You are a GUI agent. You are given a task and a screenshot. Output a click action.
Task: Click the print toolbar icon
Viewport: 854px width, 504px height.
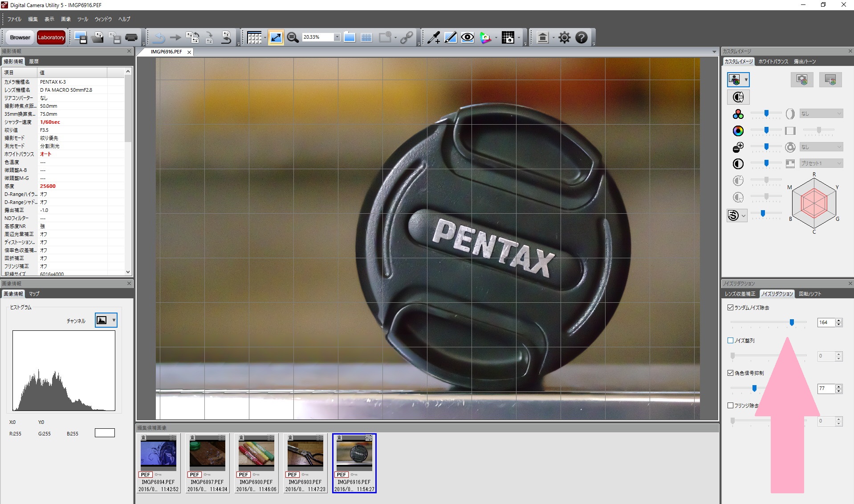[x=131, y=37]
